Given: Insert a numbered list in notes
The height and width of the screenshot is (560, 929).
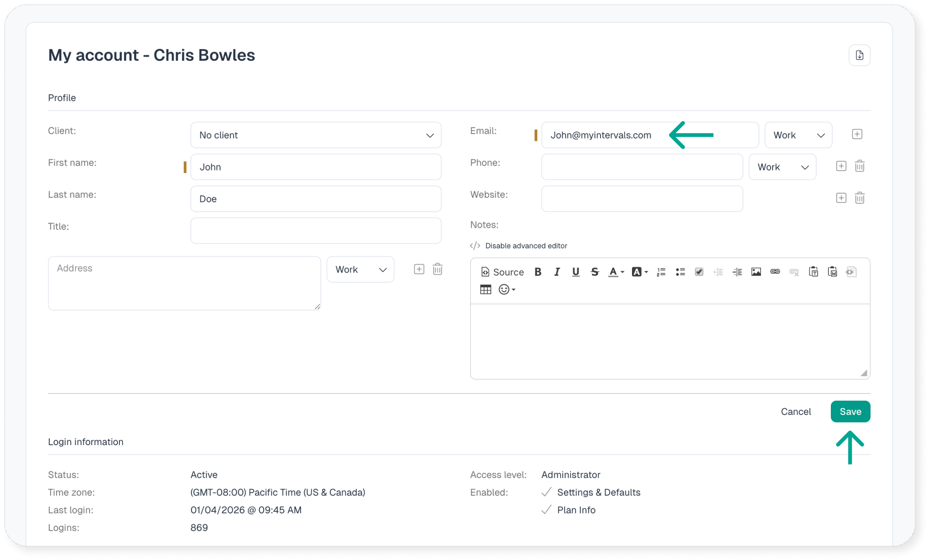Looking at the screenshot, I should (x=661, y=272).
